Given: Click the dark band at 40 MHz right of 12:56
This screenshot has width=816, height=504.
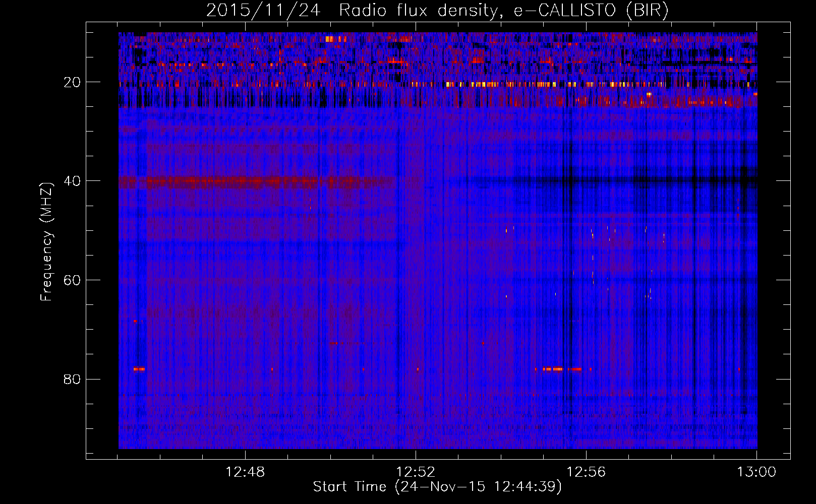Looking at the screenshot, I should point(656,180).
